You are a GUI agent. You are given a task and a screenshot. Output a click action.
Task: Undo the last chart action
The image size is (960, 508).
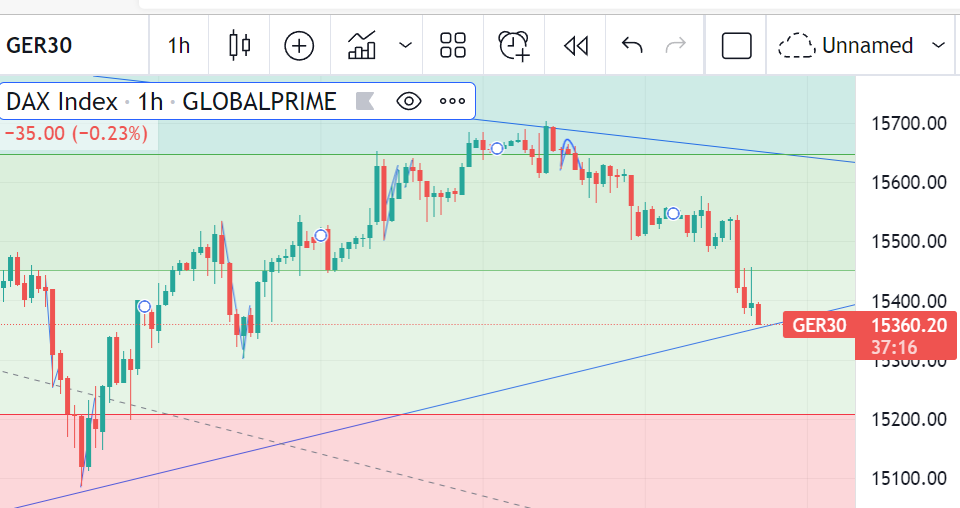pos(631,45)
